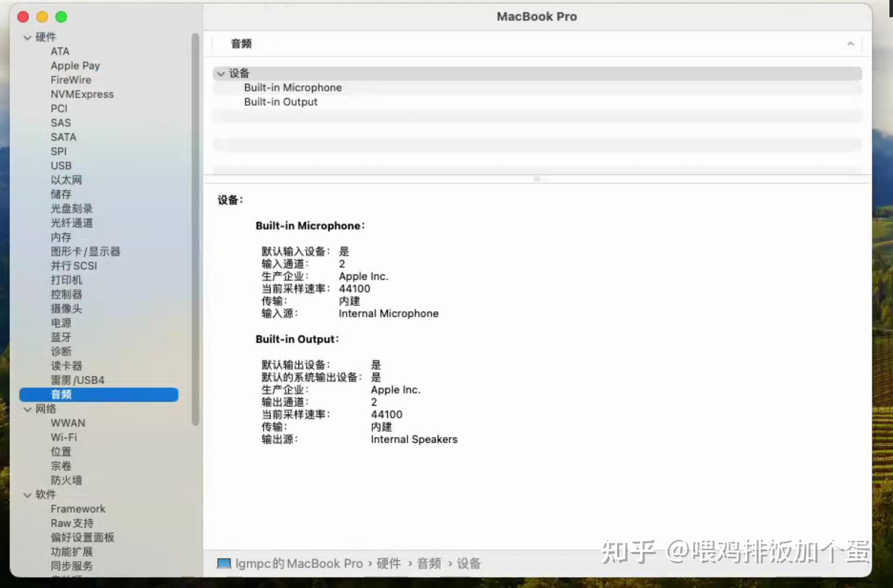
Task: Select Built-in Microphone device row
Action: coord(537,88)
